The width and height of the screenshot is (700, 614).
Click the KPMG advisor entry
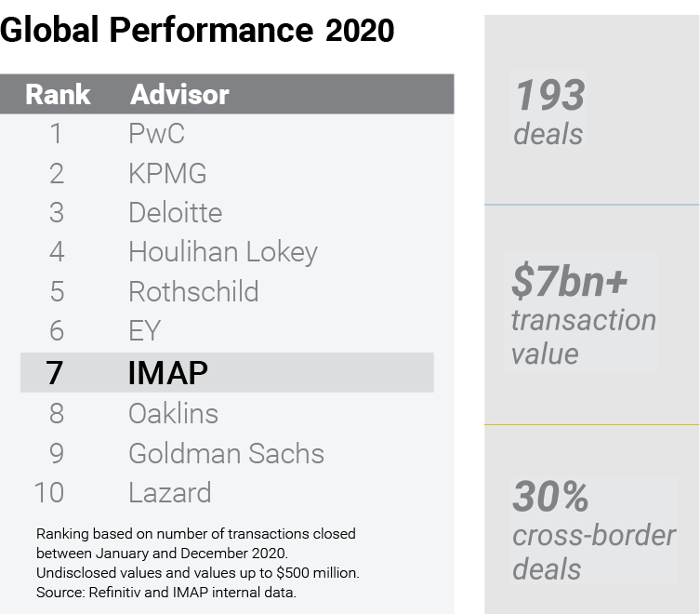point(167,173)
